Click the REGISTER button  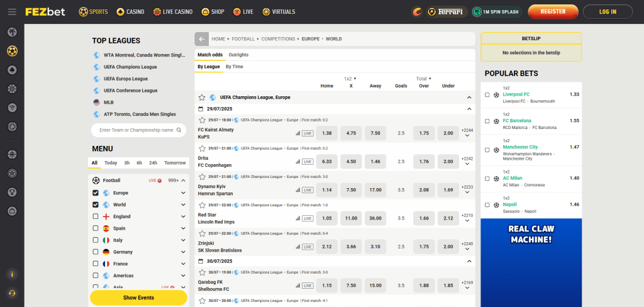553,12
